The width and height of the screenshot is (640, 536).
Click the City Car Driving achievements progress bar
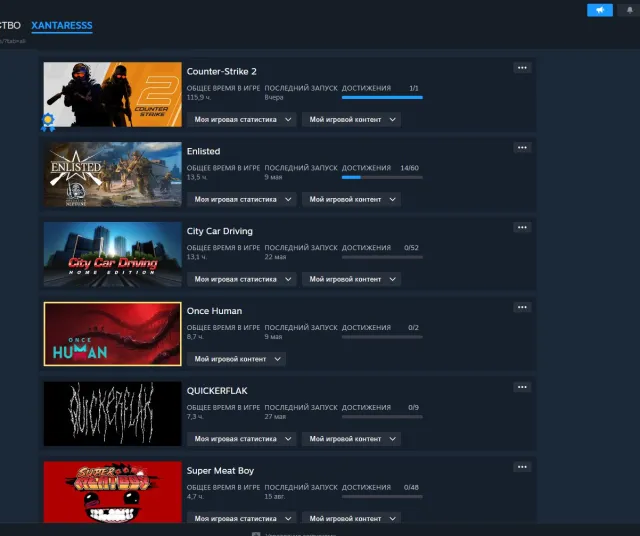382,257
